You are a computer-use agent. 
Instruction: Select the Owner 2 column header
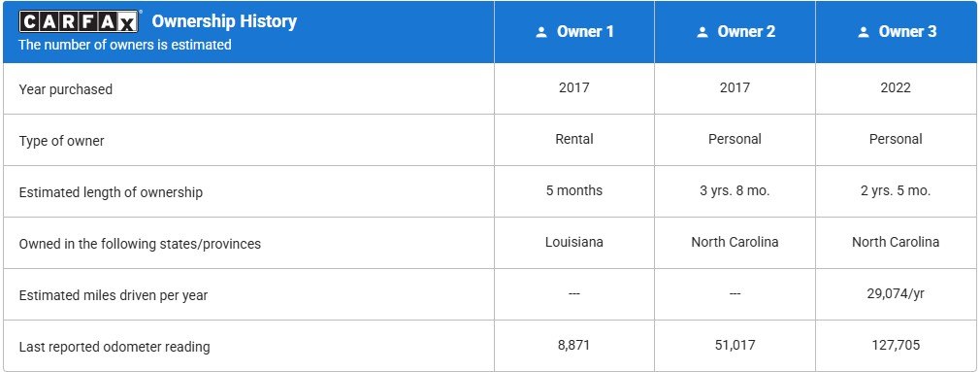coord(735,32)
